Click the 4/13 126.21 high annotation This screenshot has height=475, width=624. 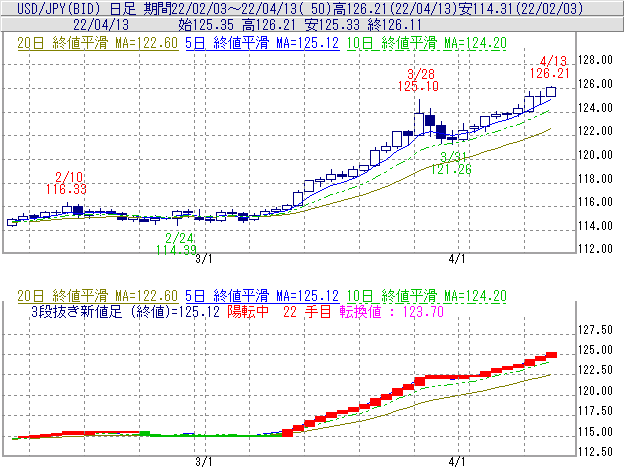[550, 67]
